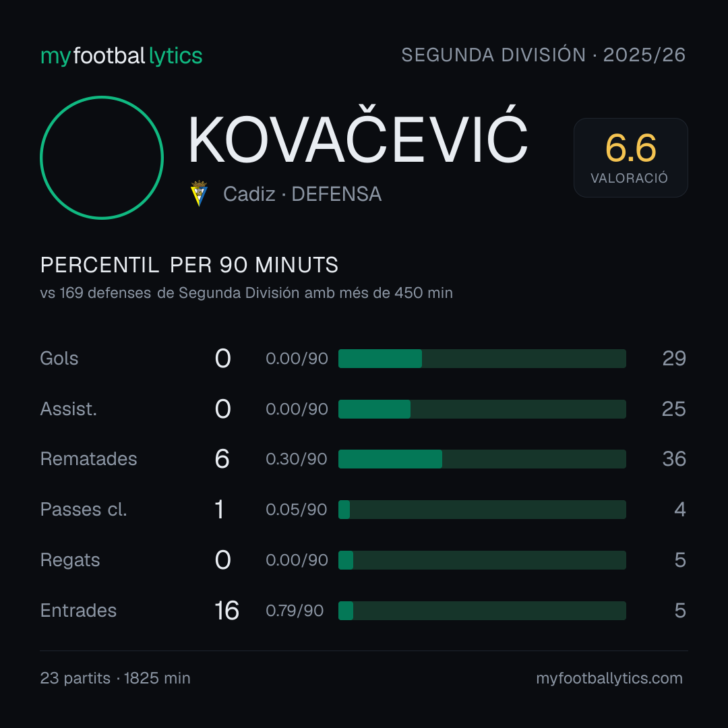Viewport: 728px width, 728px height.
Task: Click the Segunda División 2025/26 label
Action: coord(543,55)
